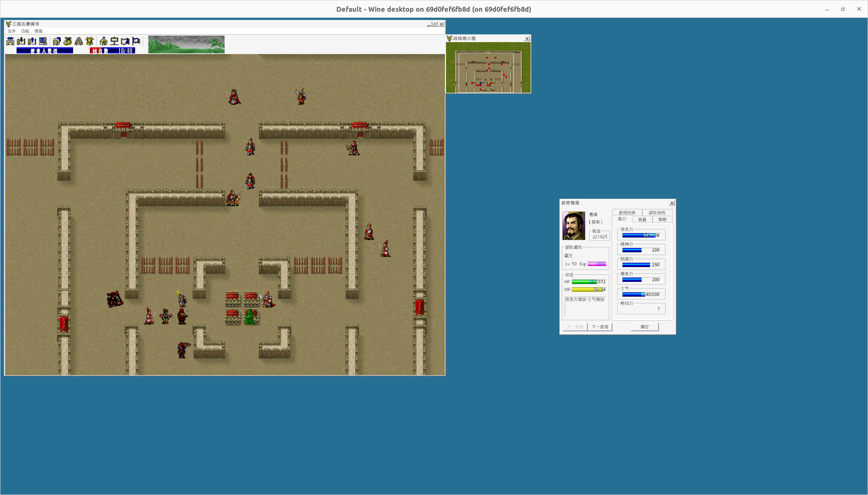Click the wooden signpost toolbar icon
Viewport: 868px width, 495px height.
tap(114, 42)
